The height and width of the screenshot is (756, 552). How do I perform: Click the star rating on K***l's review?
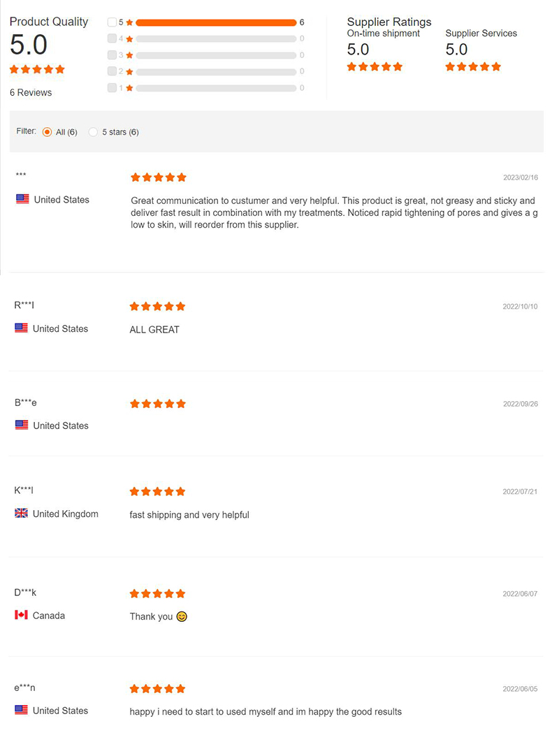point(157,492)
